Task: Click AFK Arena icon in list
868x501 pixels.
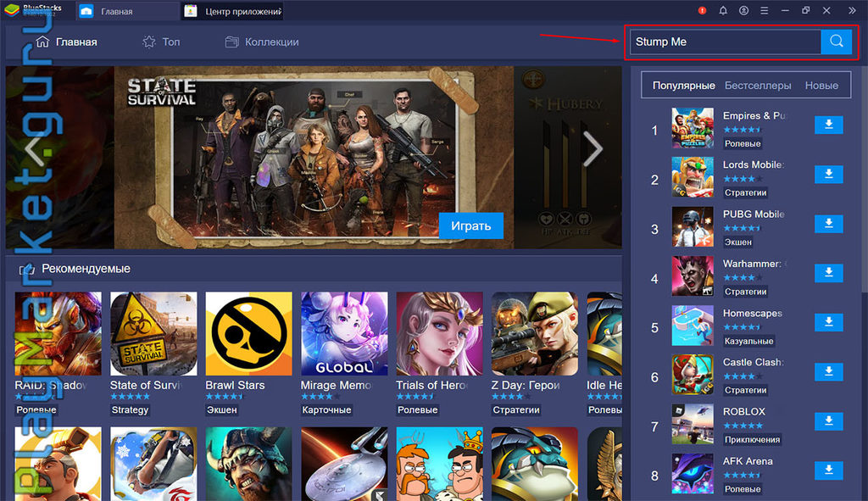Action: 693,473
